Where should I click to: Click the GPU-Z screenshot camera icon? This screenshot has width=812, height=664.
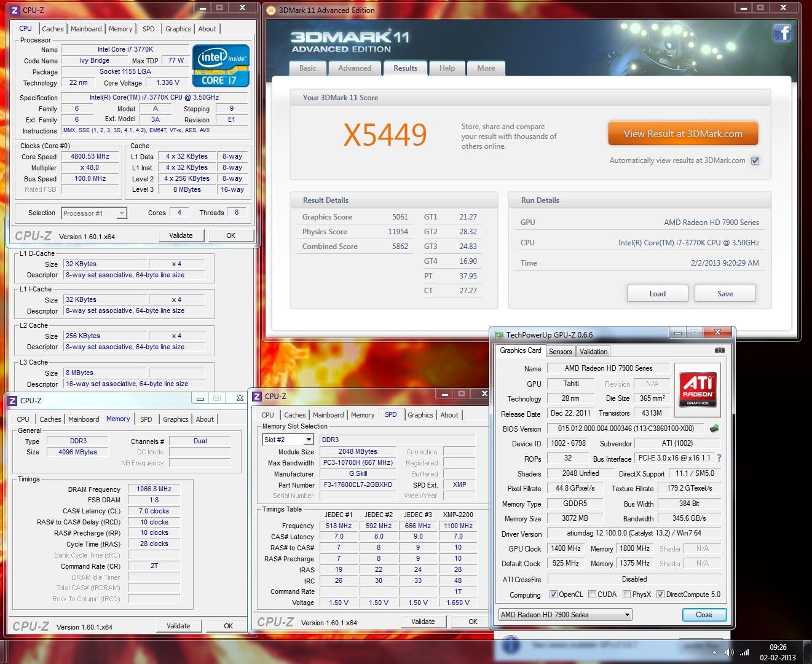coord(719,350)
